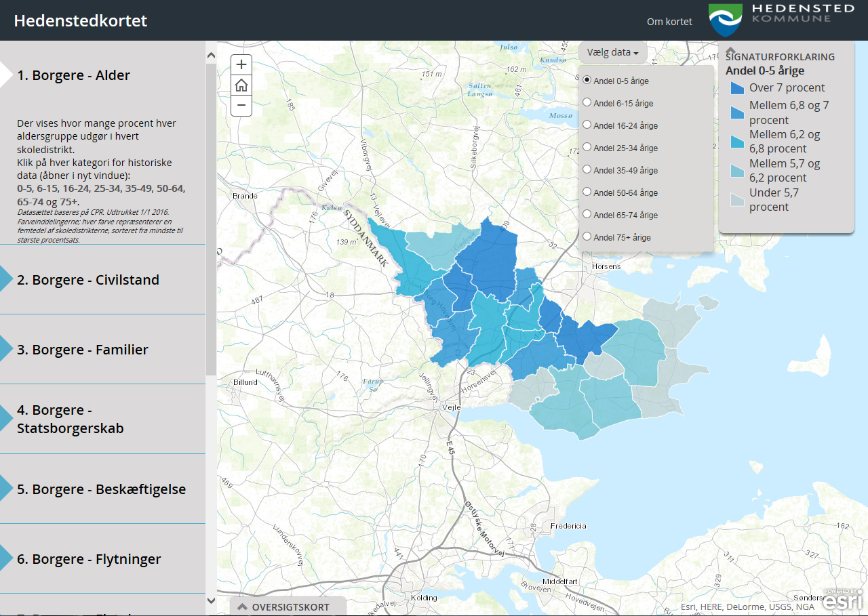This screenshot has width=868, height=616.
Task: Open historical data link for 65-74
Action: [31, 202]
